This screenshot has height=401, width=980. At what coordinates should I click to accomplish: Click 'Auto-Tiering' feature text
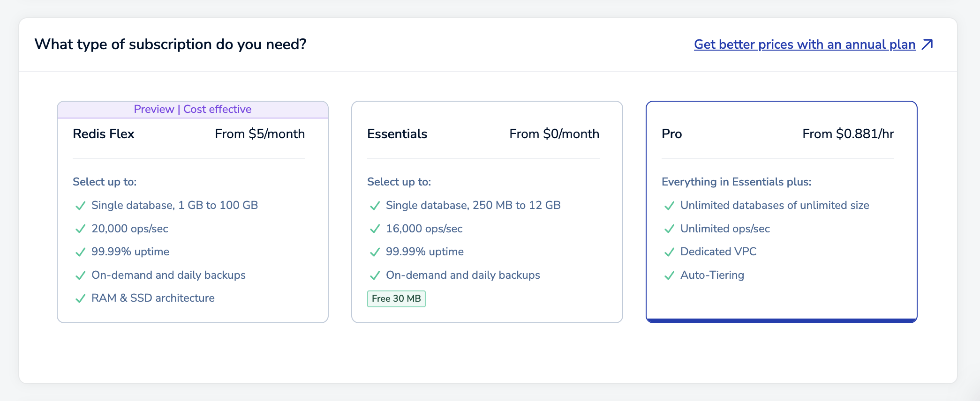[712, 275]
